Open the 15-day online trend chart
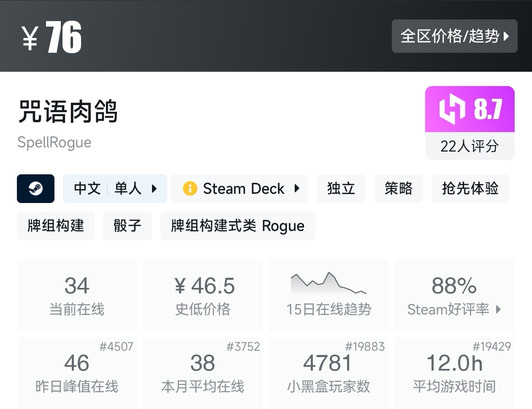 (328, 295)
